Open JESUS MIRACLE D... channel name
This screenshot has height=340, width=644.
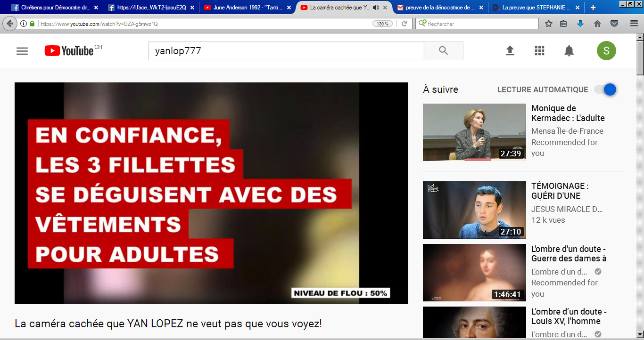tap(567, 209)
